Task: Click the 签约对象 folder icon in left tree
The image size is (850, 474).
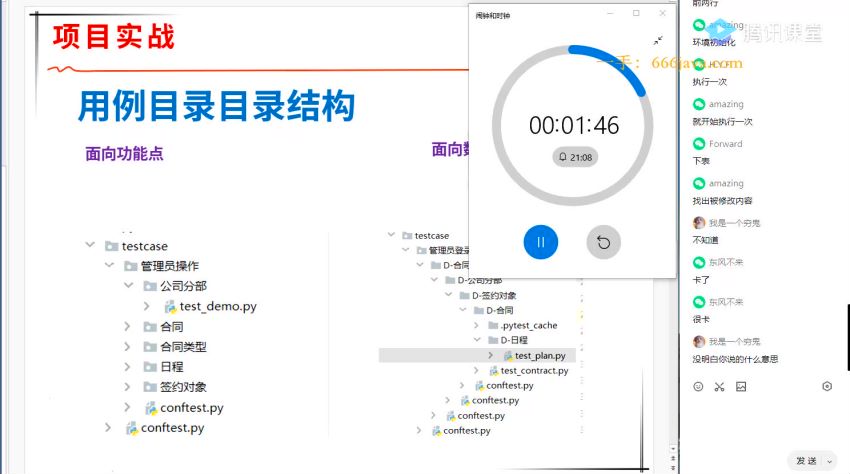Action: coord(150,387)
